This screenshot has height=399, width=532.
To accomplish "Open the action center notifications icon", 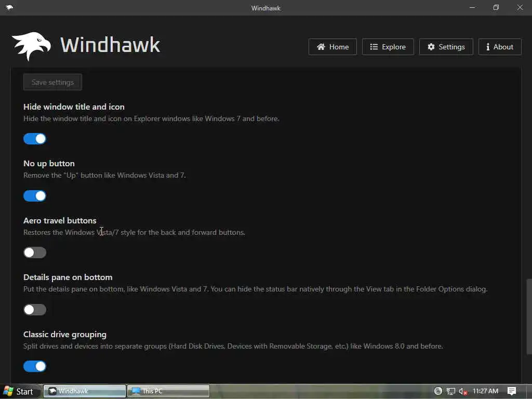I will click(x=512, y=391).
